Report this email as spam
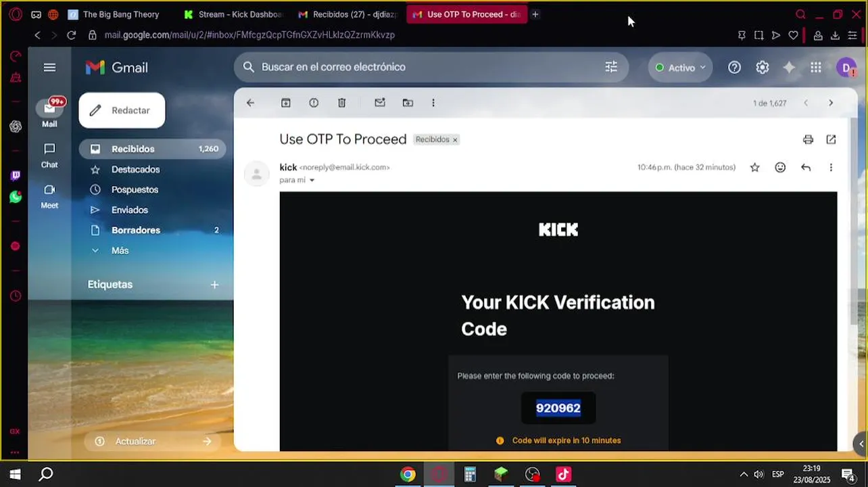The image size is (868, 487). [x=314, y=103]
